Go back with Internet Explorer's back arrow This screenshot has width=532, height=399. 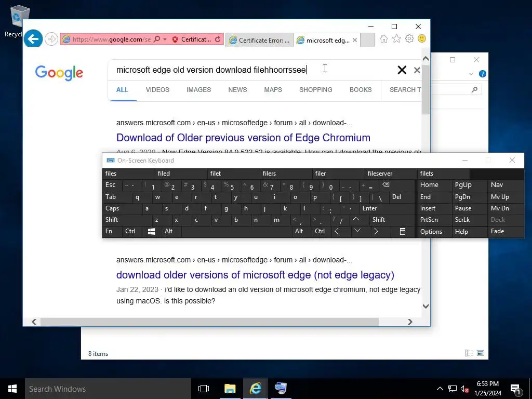(x=33, y=39)
